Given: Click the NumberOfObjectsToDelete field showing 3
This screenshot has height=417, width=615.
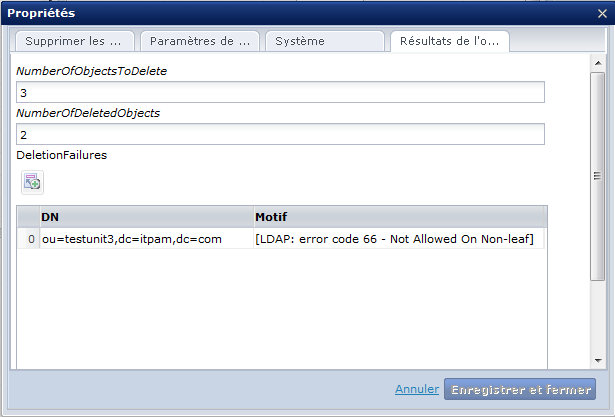Looking at the screenshot, I should pyautogui.click(x=280, y=92).
